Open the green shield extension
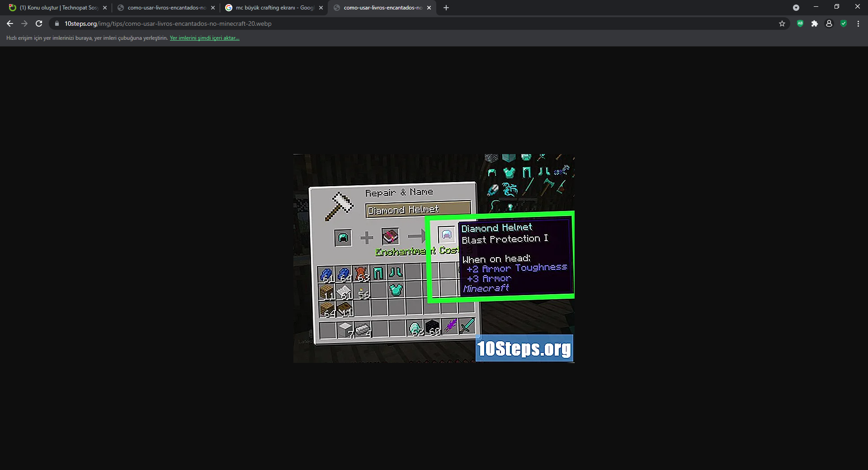 [844, 23]
